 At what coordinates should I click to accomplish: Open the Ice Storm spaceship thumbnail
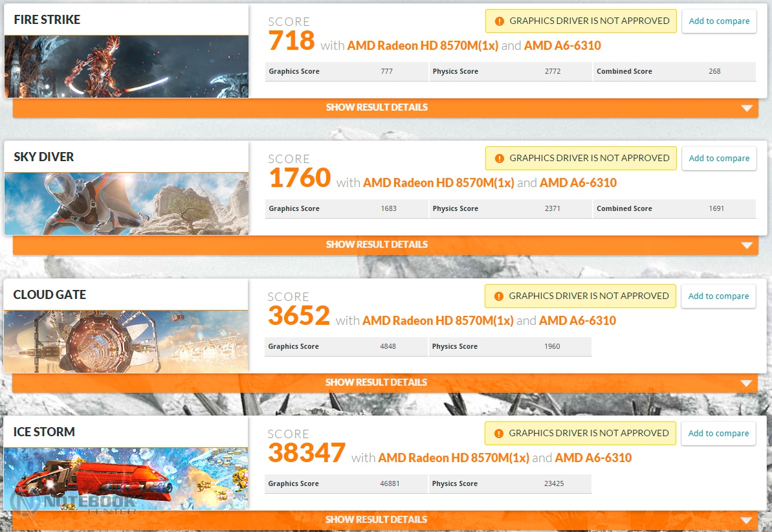pos(126,478)
